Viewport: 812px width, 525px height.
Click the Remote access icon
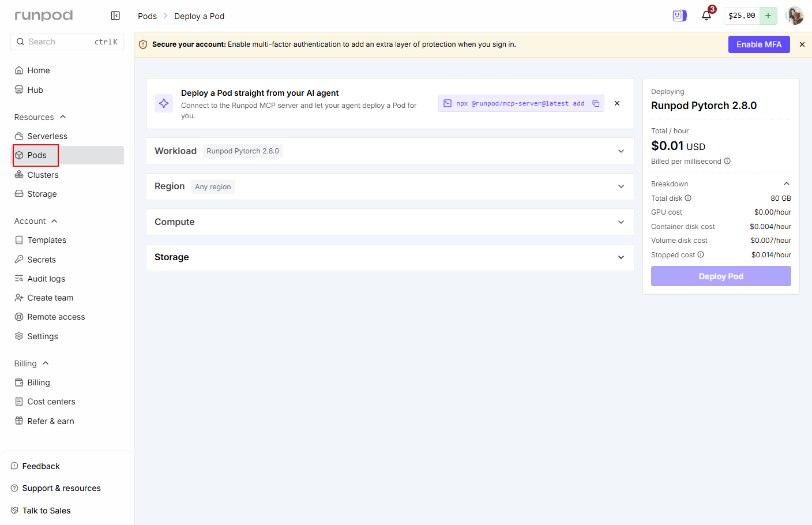click(19, 317)
